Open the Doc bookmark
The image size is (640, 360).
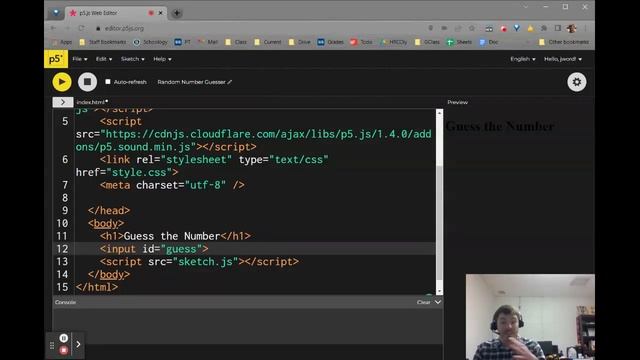[489, 42]
